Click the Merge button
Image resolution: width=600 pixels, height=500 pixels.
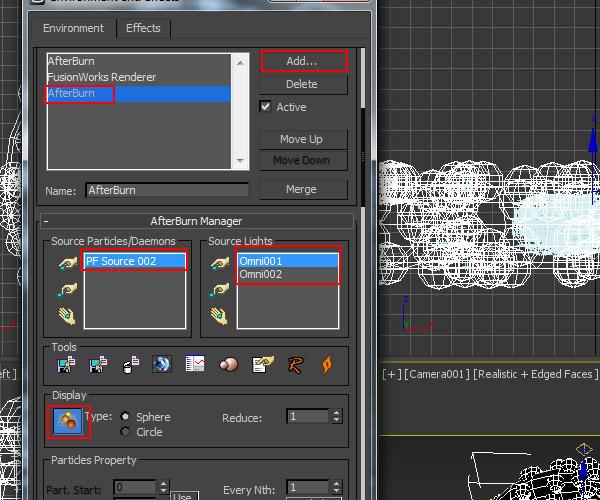coord(303,189)
